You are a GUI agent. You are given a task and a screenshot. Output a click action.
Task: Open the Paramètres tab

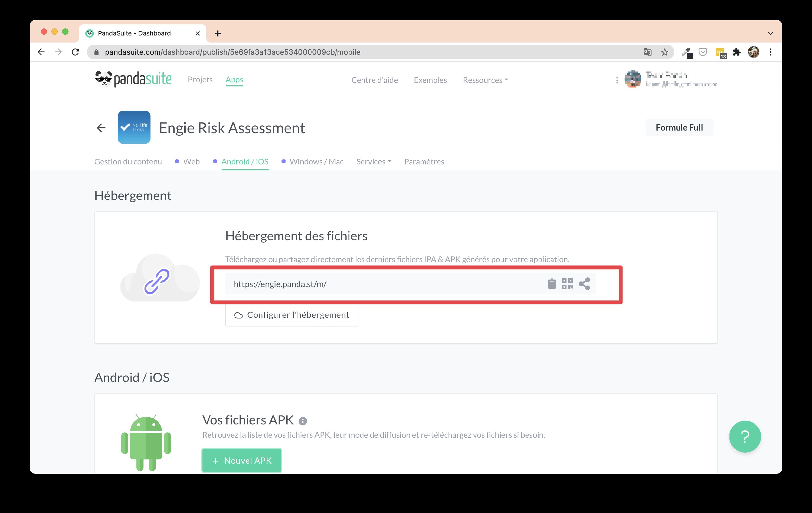point(424,162)
